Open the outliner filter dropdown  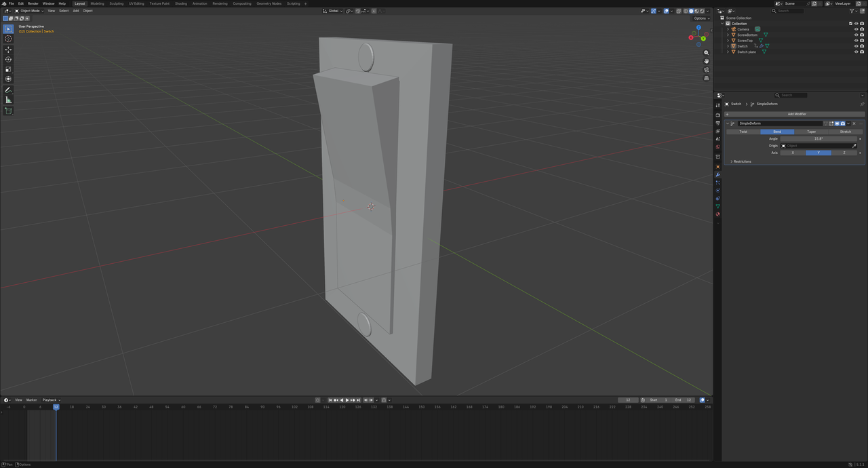854,11
